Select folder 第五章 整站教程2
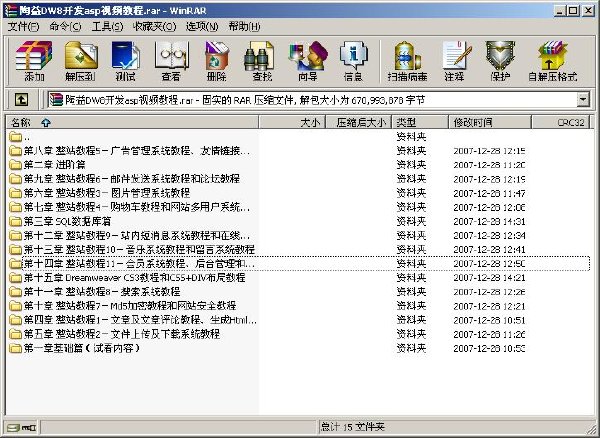The height and width of the screenshot is (438, 600). pos(114,334)
